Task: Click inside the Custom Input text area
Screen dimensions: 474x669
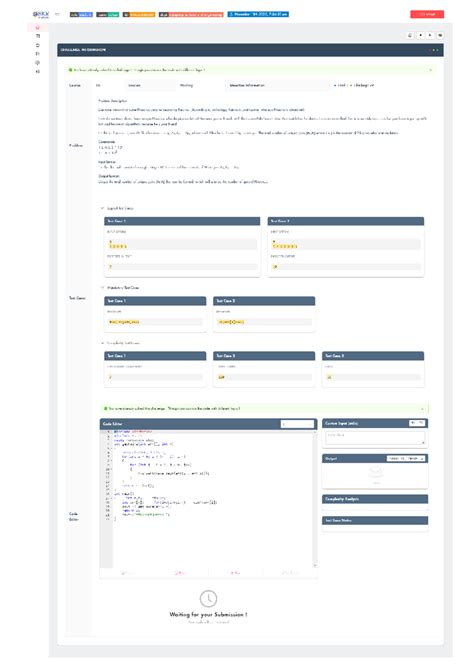Action: (x=375, y=438)
